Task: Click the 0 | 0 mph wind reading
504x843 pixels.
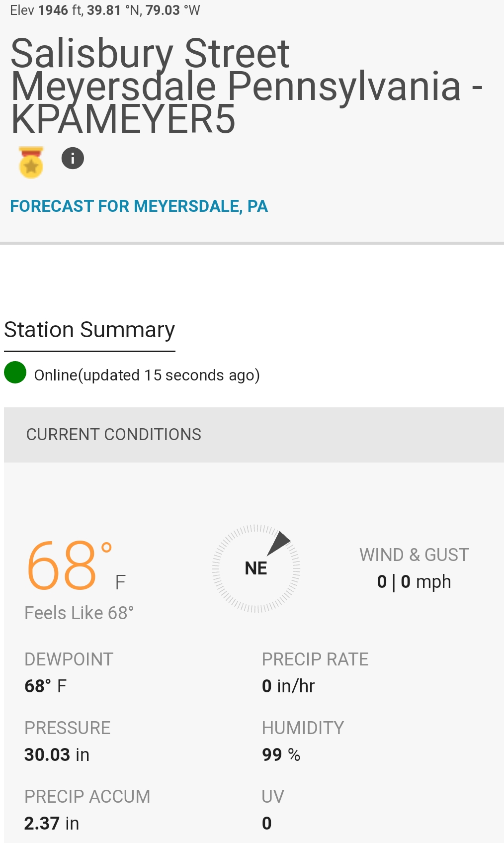Action: pyautogui.click(x=414, y=581)
